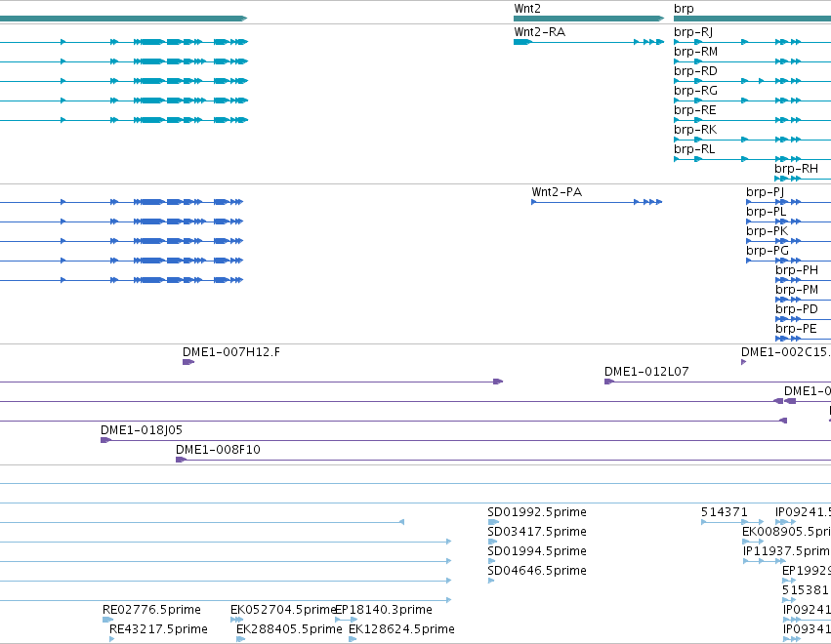Select EST label IP09241.5 beside 514371
The height and width of the screenshot is (644, 831).
(803, 512)
